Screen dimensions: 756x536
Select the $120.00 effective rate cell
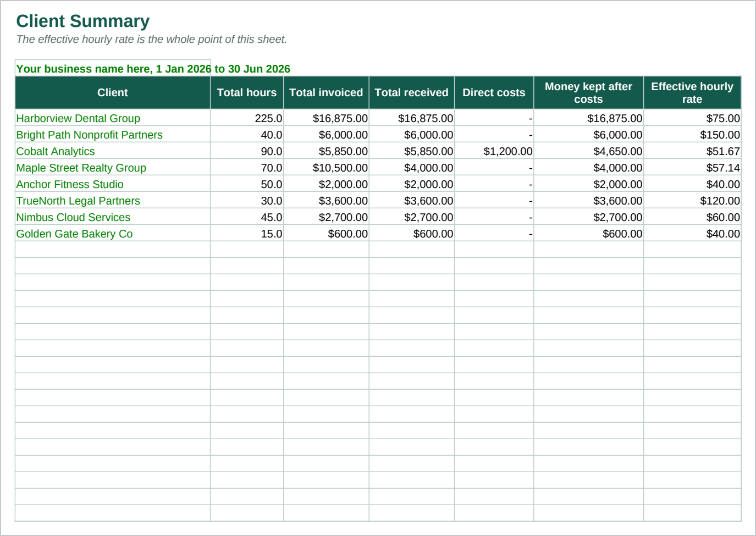(692, 201)
